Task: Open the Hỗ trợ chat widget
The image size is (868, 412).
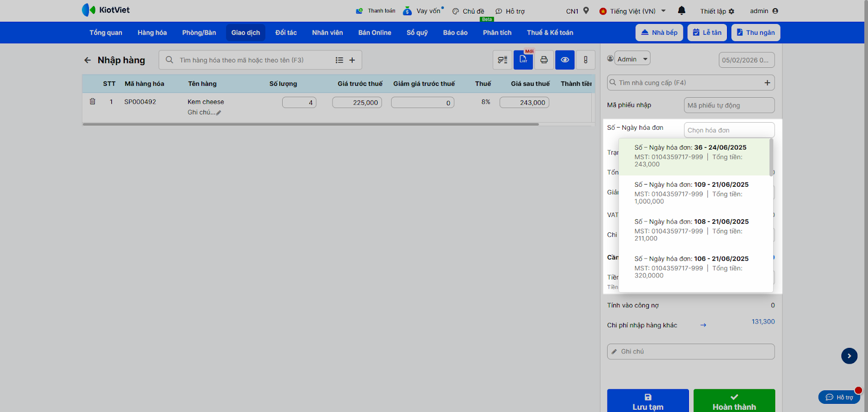Action: 839,397
